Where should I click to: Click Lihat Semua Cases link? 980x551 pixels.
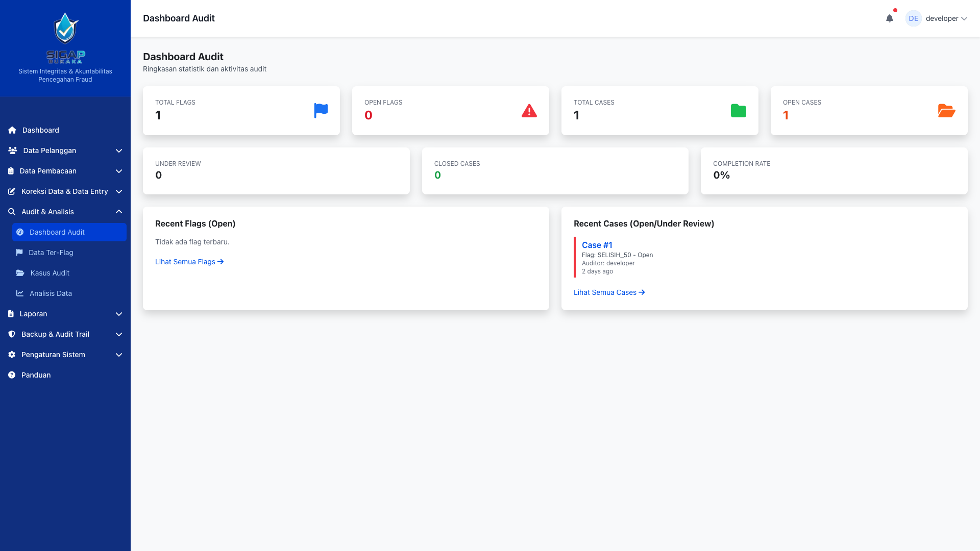click(609, 292)
